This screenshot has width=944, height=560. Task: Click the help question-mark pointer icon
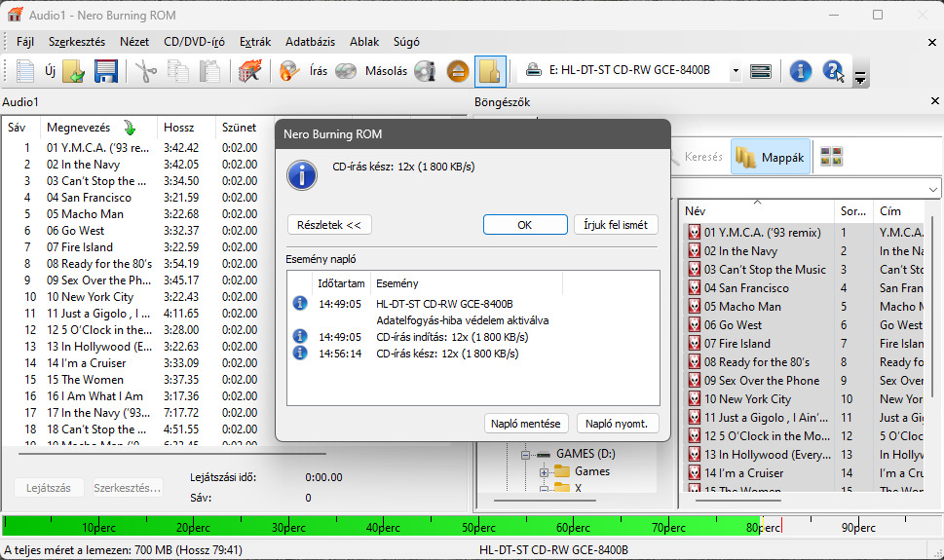(x=834, y=71)
